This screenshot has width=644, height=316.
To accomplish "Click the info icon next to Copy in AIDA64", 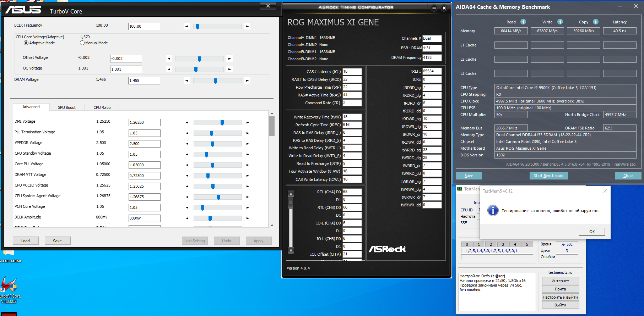I will 596,22.
